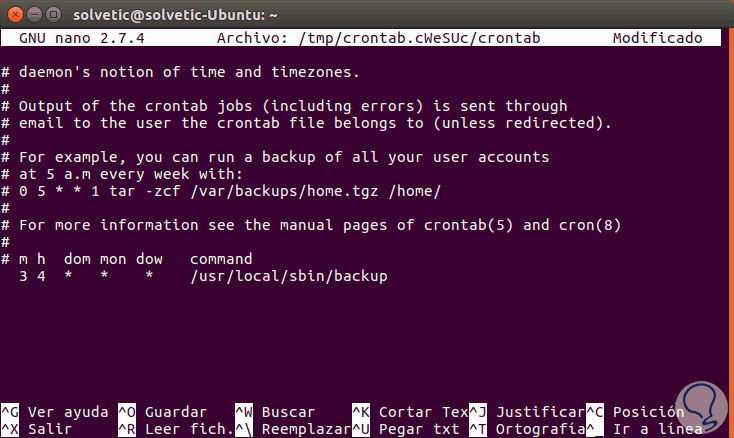This screenshot has height=438, width=734.
Task: Click the tar -zcf example comment line
Action: coord(230,190)
